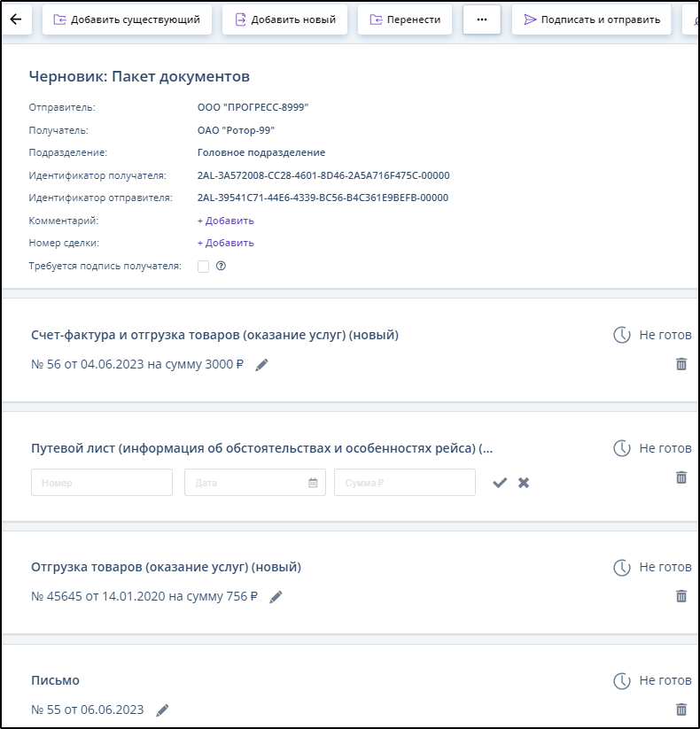The height and width of the screenshot is (729, 700).
Task: Delete the Путевой лист document
Action: pos(681,477)
